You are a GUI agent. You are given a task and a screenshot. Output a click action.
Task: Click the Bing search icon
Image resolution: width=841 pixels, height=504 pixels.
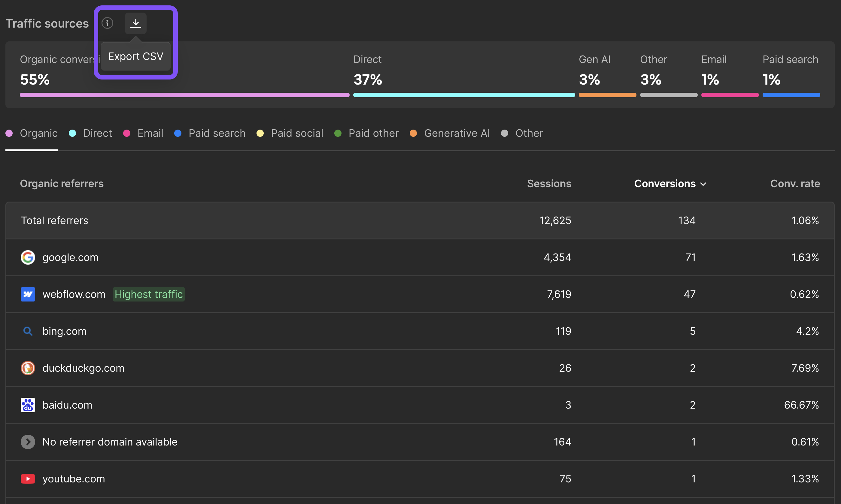tap(28, 331)
